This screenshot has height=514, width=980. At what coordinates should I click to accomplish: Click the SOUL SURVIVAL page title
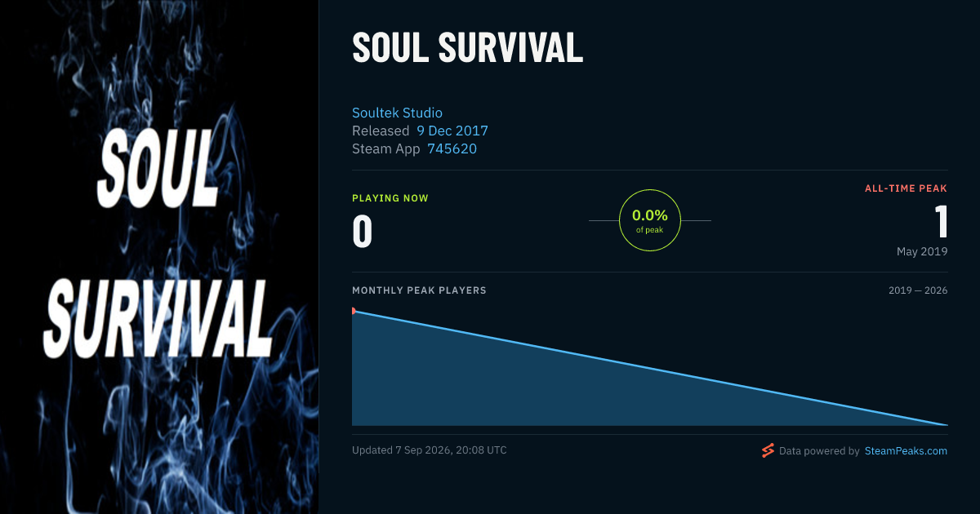(467, 48)
